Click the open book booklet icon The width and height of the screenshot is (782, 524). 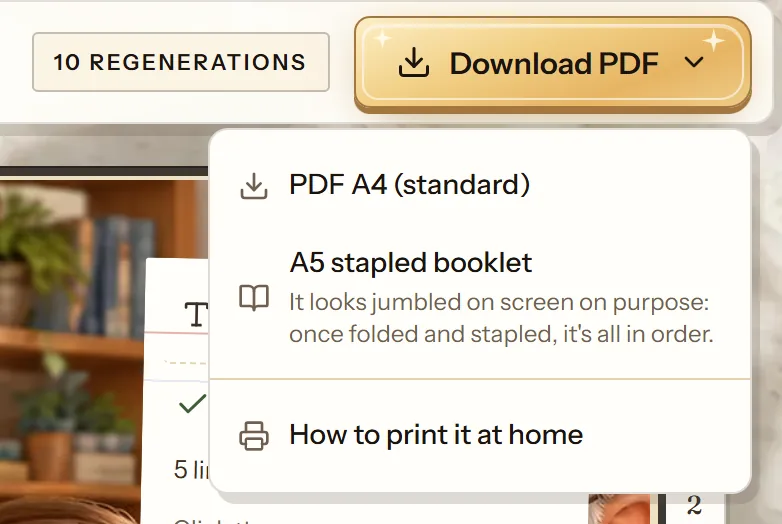[x=254, y=298]
